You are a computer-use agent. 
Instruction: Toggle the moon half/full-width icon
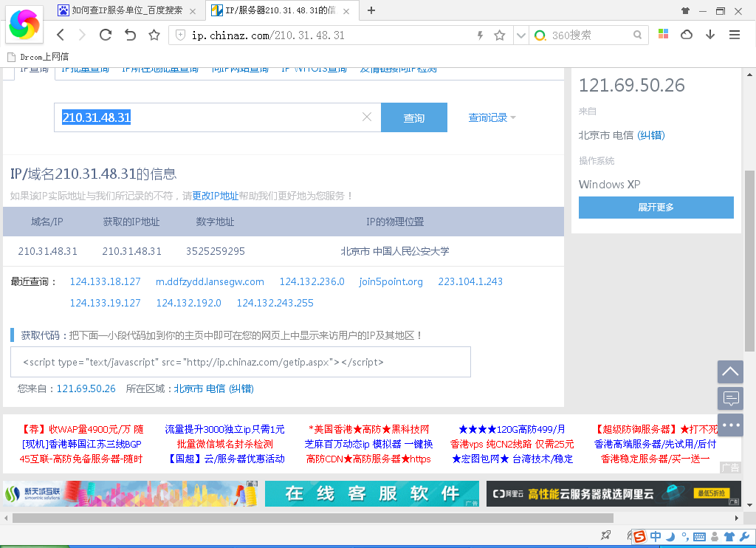[x=670, y=536]
